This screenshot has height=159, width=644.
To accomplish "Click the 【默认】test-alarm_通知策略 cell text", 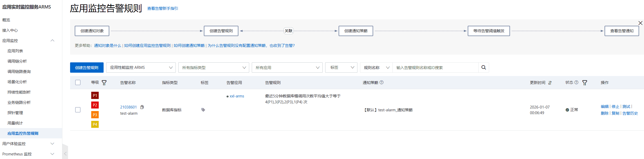I will click(x=388, y=110).
